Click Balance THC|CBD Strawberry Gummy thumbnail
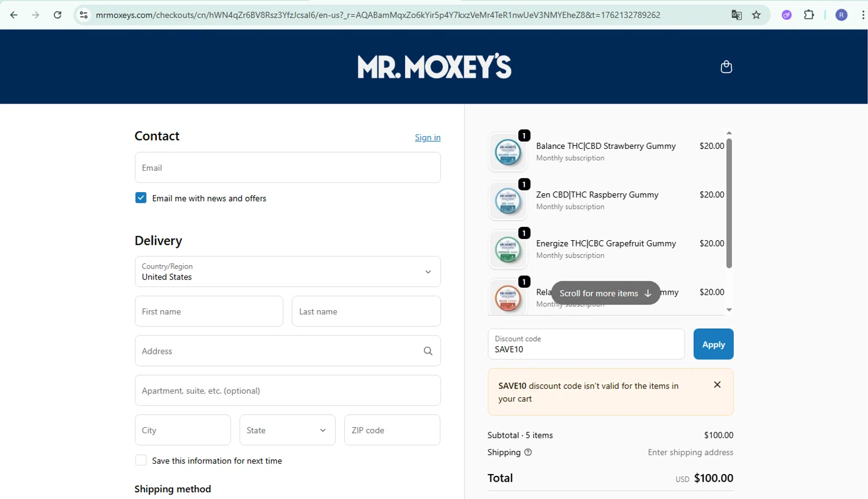 pyautogui.click(x=507, y=152)
